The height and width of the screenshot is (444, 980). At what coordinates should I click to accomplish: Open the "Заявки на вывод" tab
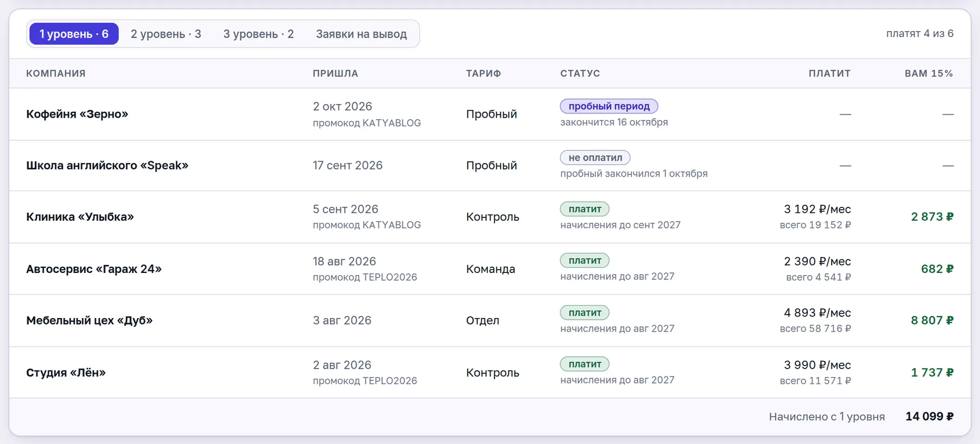[x=362, y=34]
